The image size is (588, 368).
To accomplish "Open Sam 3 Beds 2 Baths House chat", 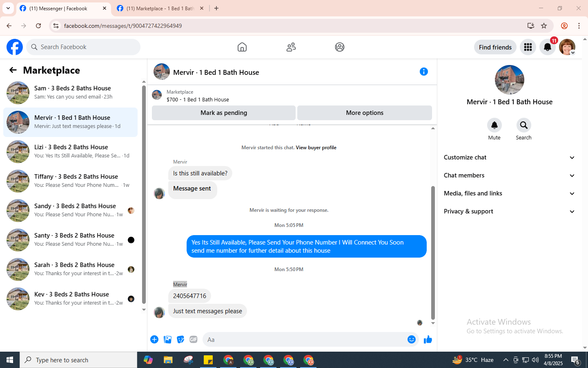I will pyautogui.click(x=70, y=93).
